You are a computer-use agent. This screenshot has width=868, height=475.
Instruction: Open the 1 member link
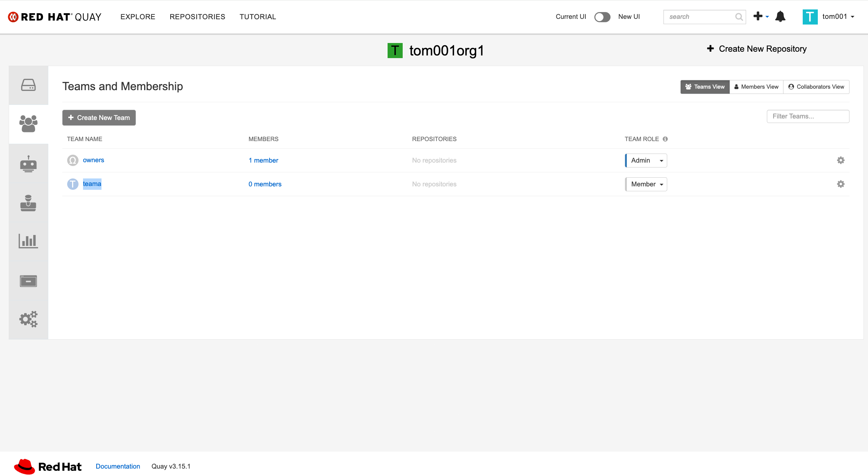[263, 160]
